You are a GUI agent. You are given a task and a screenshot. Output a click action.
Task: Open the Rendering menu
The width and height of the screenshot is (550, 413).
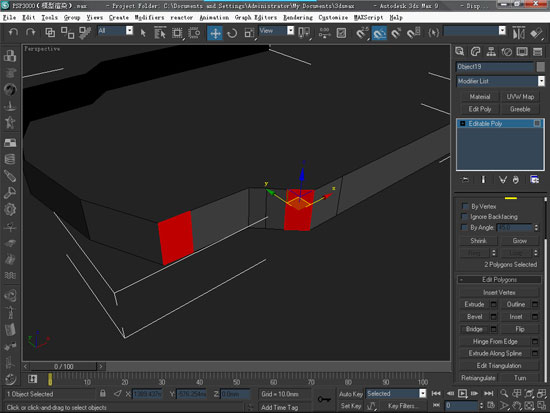[x=298, y=18]
